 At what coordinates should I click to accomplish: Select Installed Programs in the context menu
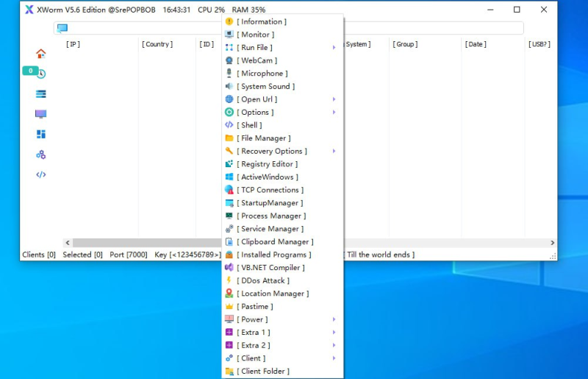pyautogui.click(x=274, y=255)
